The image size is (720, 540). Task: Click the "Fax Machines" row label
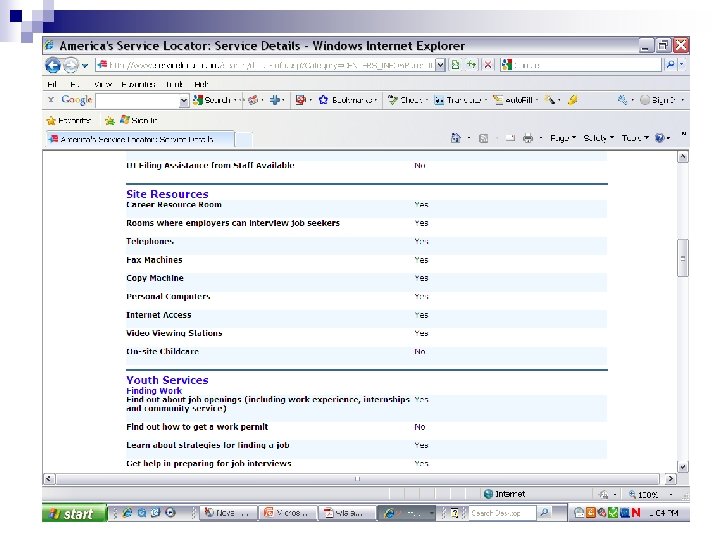154,260
